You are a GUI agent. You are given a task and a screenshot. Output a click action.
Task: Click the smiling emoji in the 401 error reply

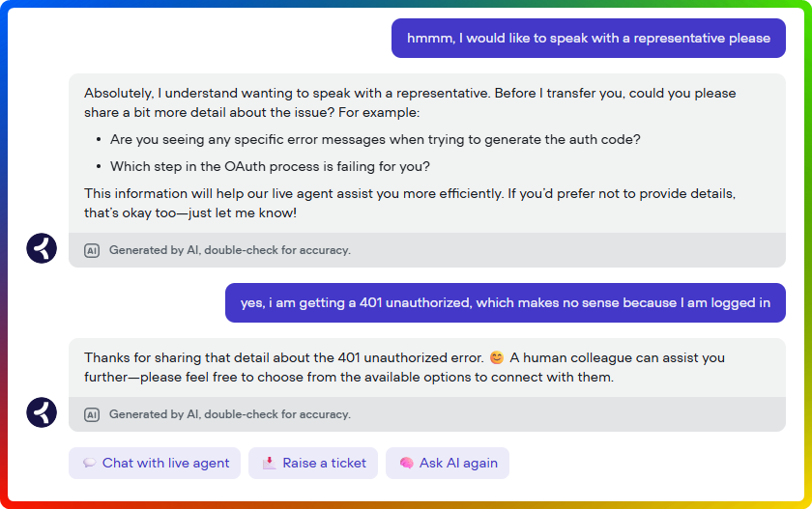pos(497,357)
